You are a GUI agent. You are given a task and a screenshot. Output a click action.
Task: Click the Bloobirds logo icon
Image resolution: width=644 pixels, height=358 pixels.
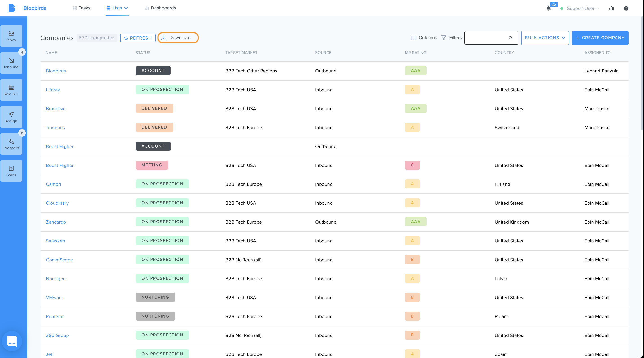11,8
